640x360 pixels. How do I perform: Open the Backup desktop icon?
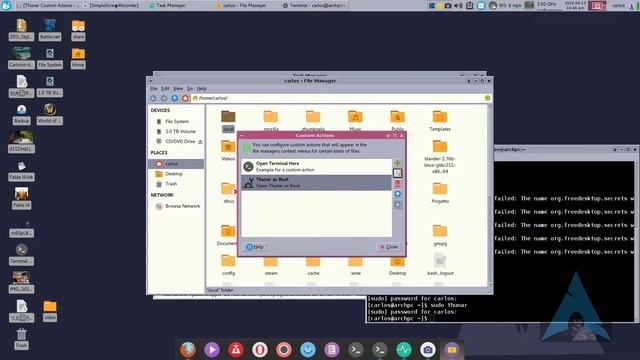click(x=21, y=114)
